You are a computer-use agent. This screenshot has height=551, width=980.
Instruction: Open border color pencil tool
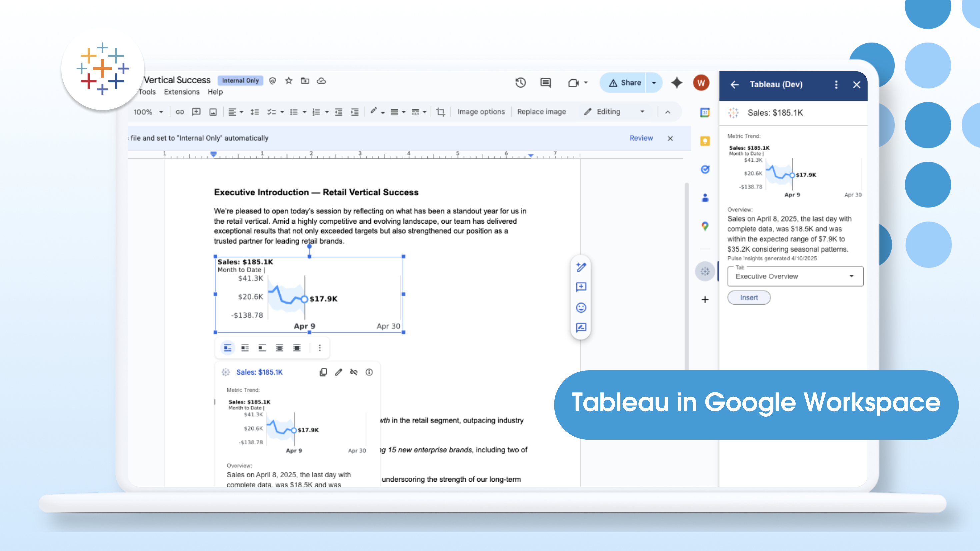pyautogui.click(x=374, y=111)
